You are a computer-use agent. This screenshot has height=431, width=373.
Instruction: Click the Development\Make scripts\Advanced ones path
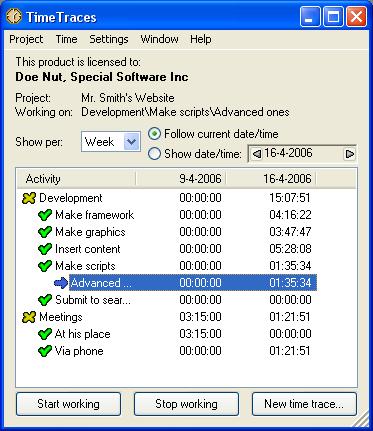coord(185,112)
